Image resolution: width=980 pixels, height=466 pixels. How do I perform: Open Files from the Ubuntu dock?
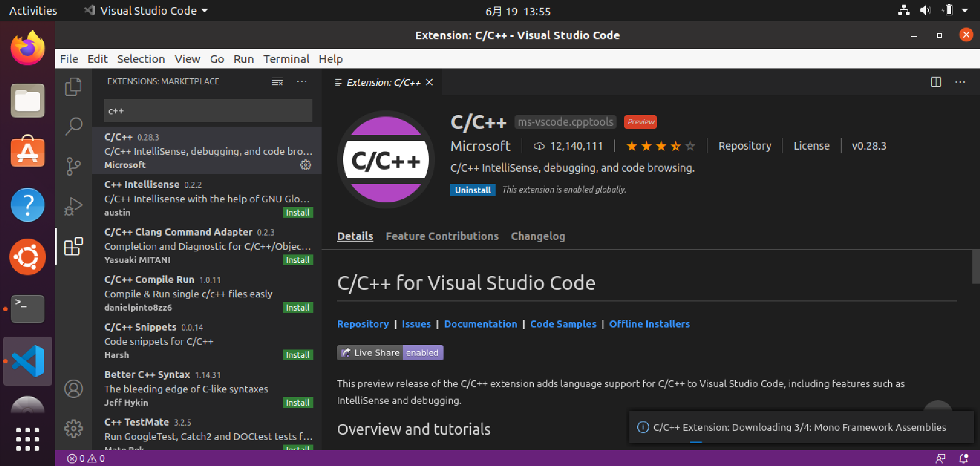[x=28, y=100]
